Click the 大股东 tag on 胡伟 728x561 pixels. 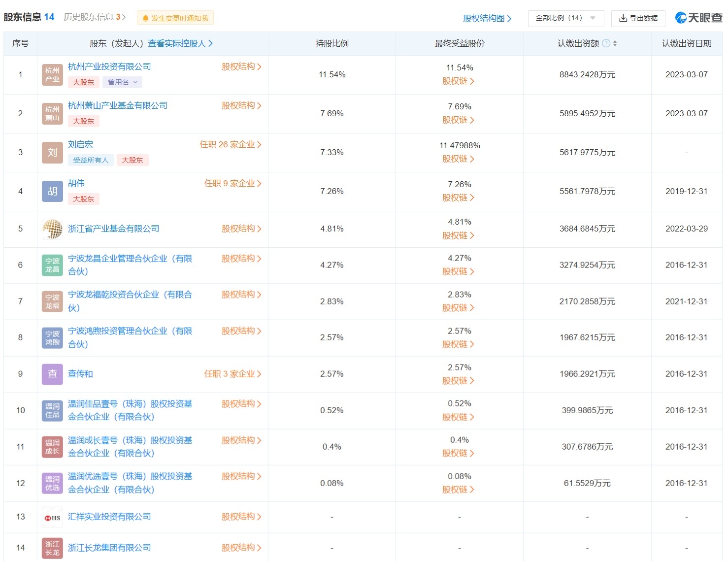tap(84, 199)
